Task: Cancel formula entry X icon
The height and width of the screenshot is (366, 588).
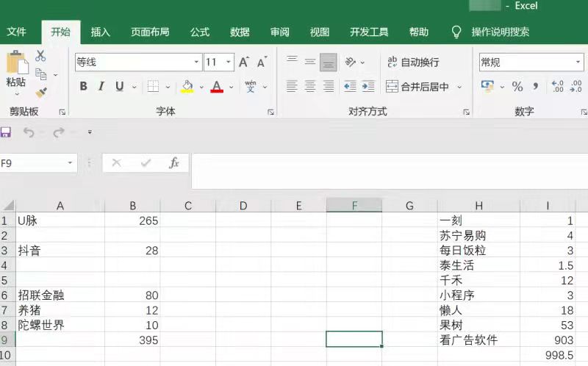Action: tap(116, 162)
